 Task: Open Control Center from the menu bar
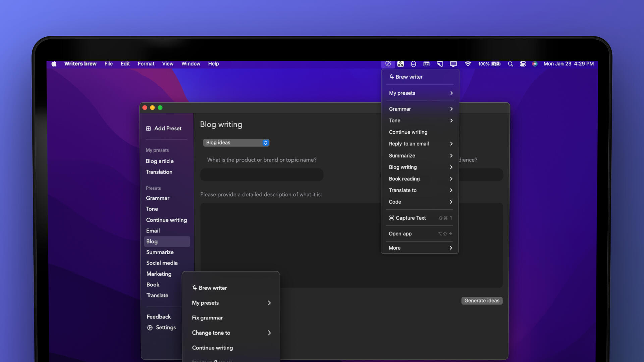click(x=523, y=64)
